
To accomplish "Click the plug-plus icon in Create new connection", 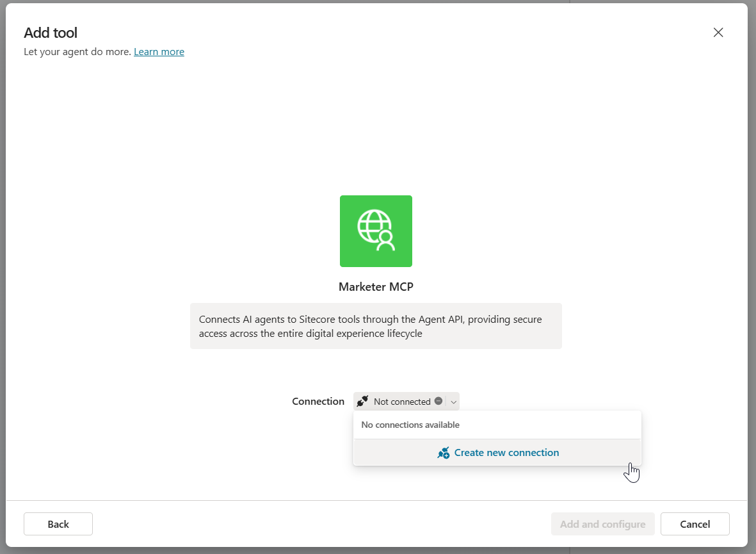I will pos(443,453).
